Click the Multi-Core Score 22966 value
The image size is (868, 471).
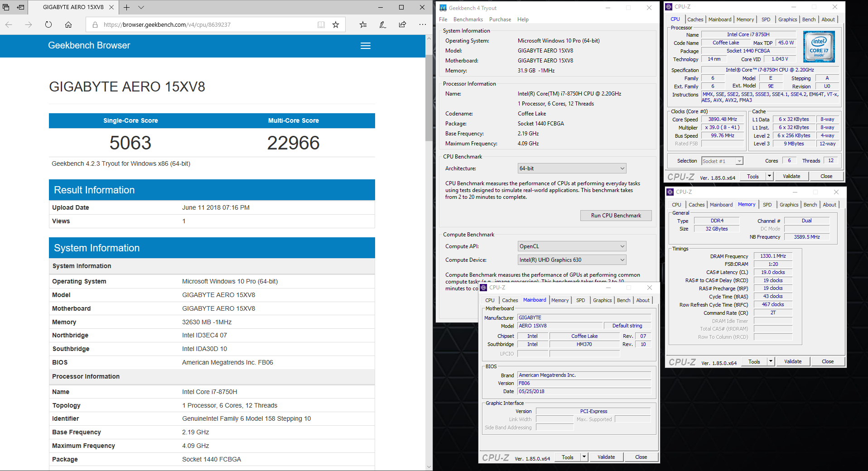pos(294,143)
